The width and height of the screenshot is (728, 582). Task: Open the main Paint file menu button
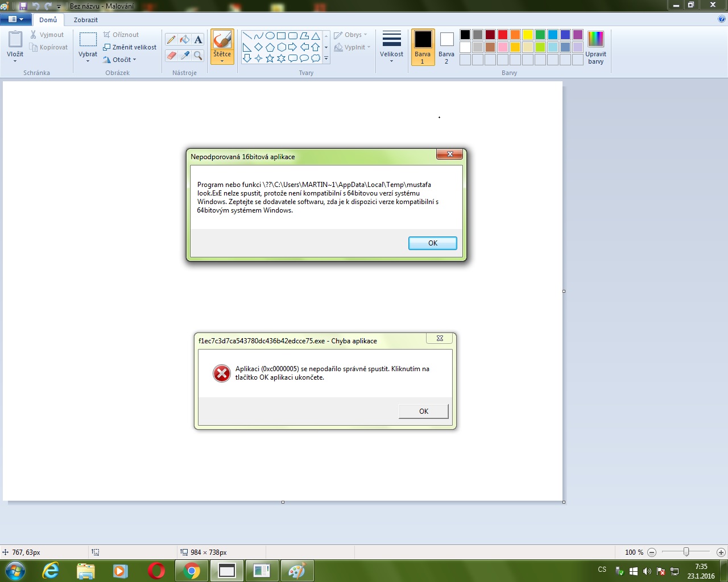point(15,19)
